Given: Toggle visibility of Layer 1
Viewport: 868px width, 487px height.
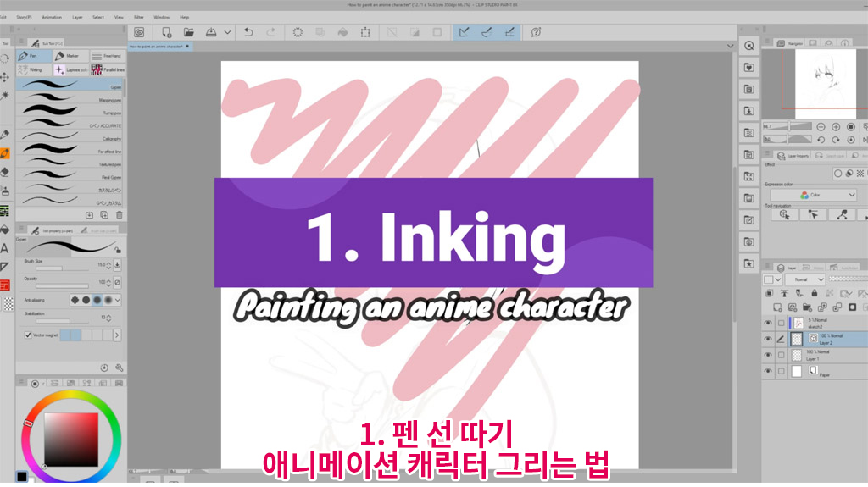Looking at the screenshot, I should [768, 355].
